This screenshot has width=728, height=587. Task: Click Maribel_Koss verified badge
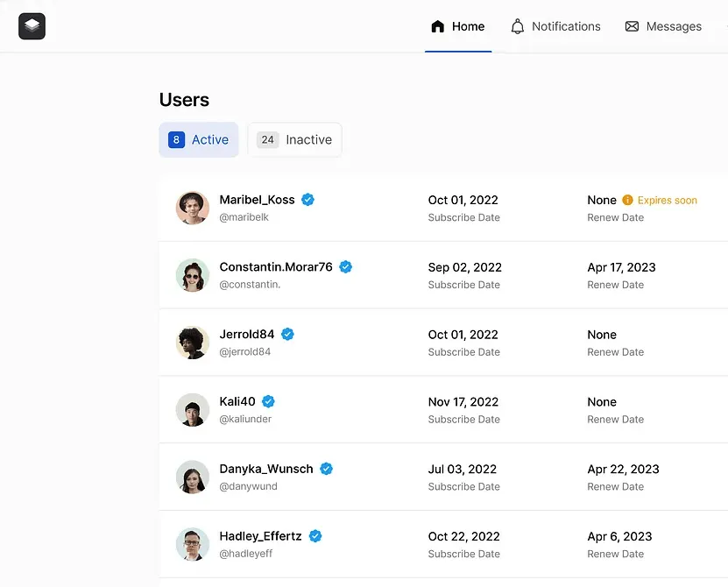[307, 200]
